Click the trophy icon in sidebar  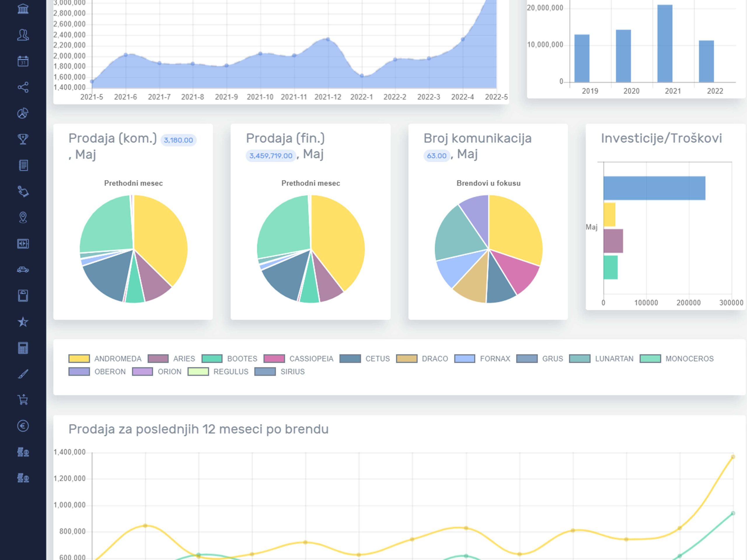23,139
